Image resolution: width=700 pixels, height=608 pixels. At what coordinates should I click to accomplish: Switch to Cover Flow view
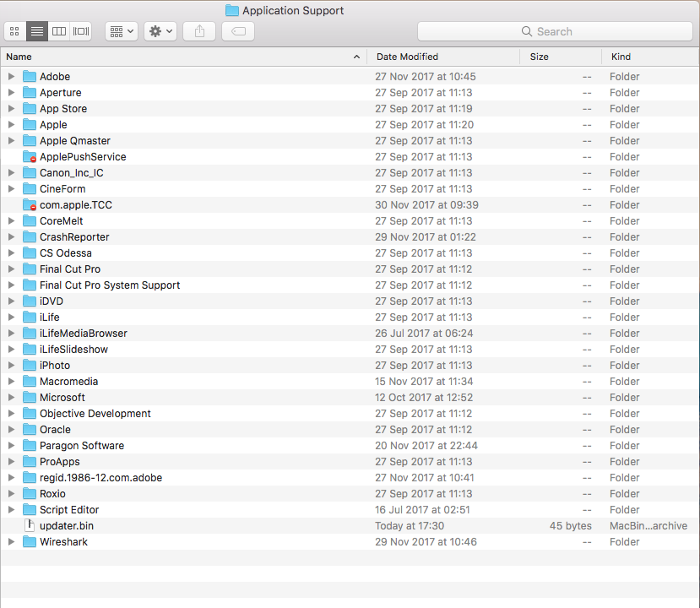[x=81, y=31]
